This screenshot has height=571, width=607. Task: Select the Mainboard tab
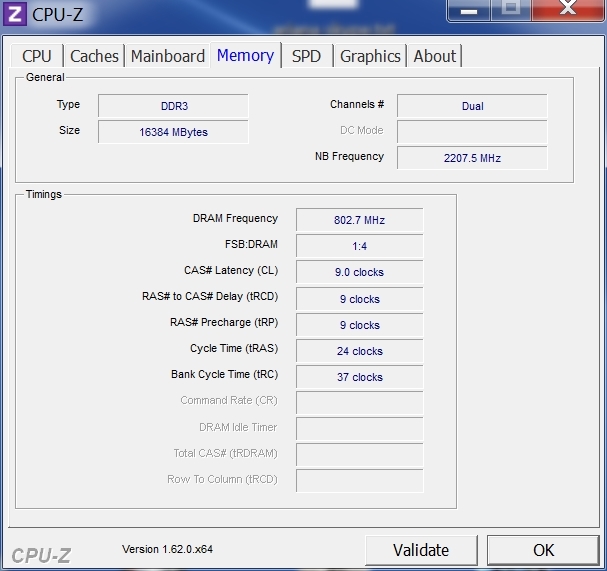168,56
